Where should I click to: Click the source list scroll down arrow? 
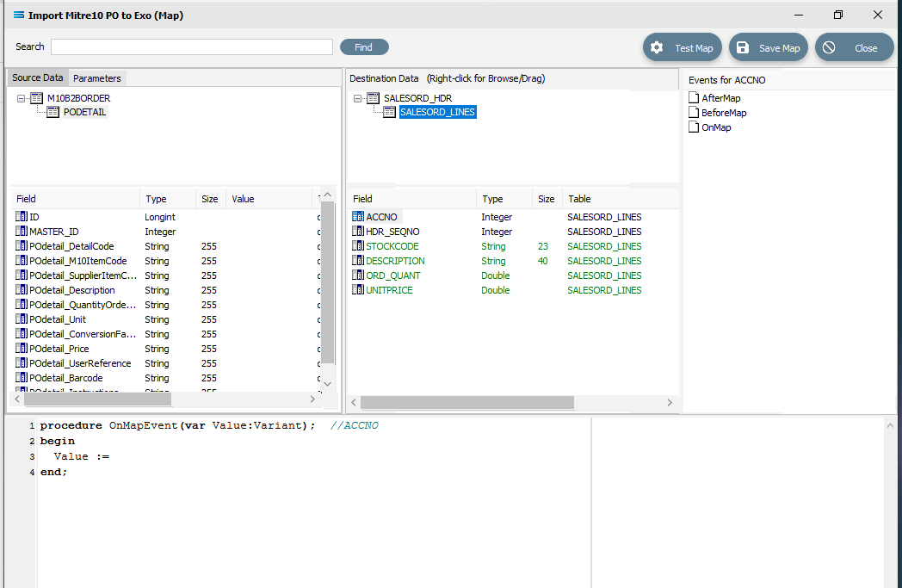[328, 384]
